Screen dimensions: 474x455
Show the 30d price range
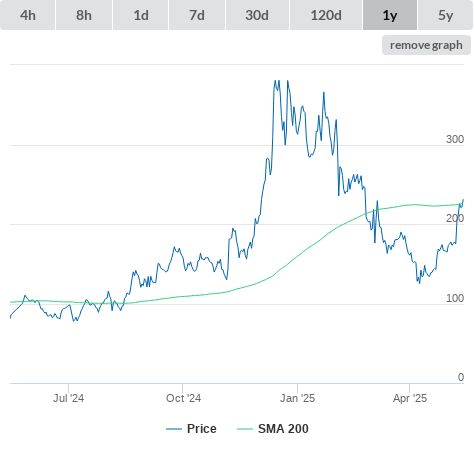[x=257, y=15]
